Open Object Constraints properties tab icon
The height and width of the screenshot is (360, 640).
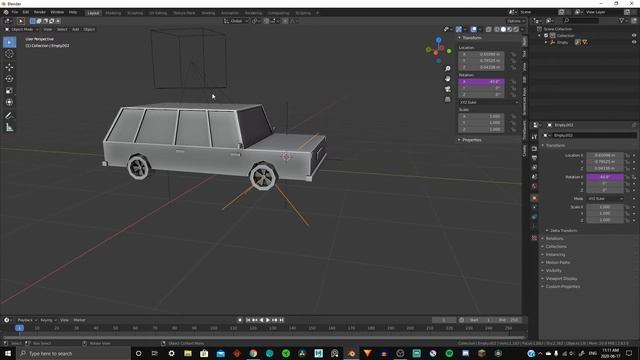pyautogui.click(x=534, y=217)
